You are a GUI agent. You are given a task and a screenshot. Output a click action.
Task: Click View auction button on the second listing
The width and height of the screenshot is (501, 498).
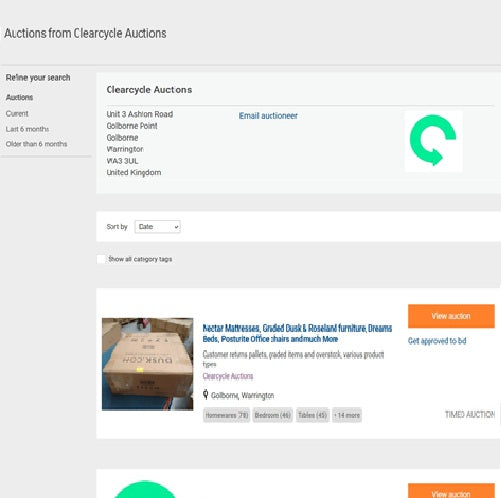point(451,491)
